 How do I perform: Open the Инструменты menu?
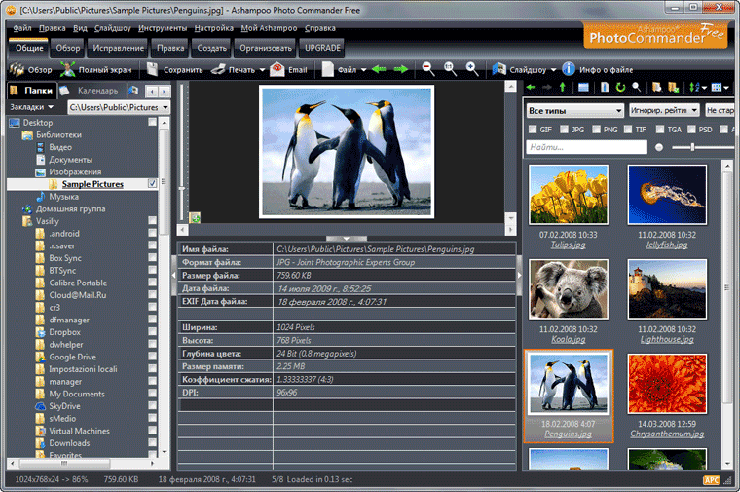click(162, 28)
